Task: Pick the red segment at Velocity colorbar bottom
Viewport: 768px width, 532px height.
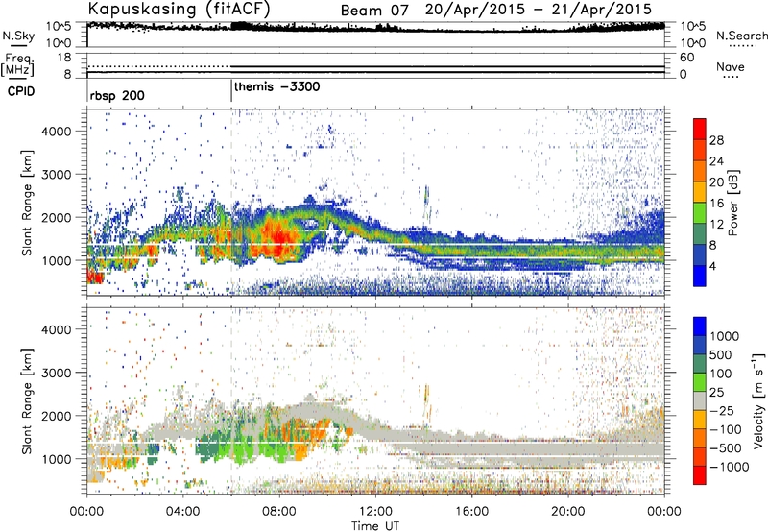Action: pos(700,475)
